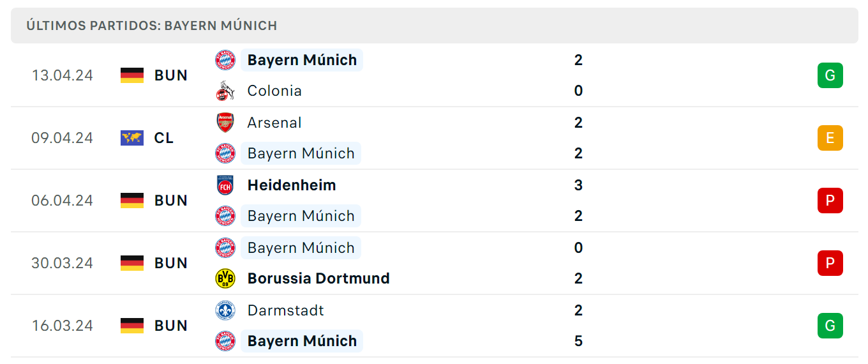Click red P badge for Heidenheim match
This screenshot has width=868, height=364.
coord(830,201)
